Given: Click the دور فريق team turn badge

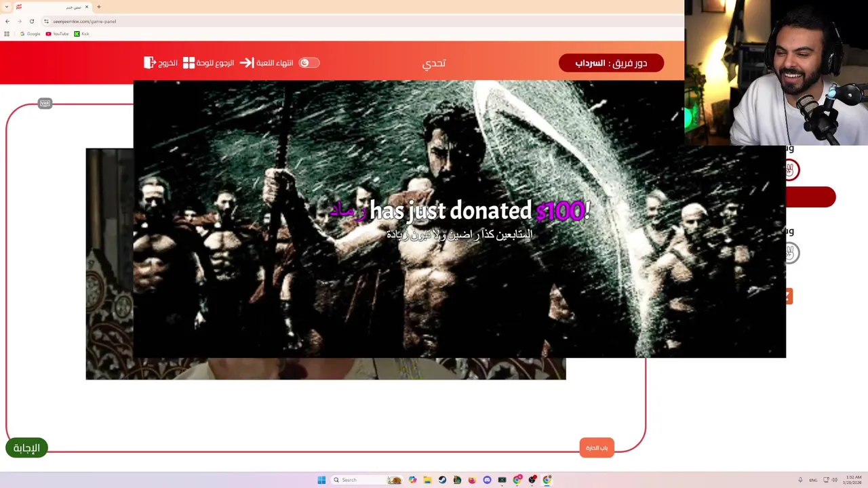Looking at the screenshot, I should (x=611, y=63).
